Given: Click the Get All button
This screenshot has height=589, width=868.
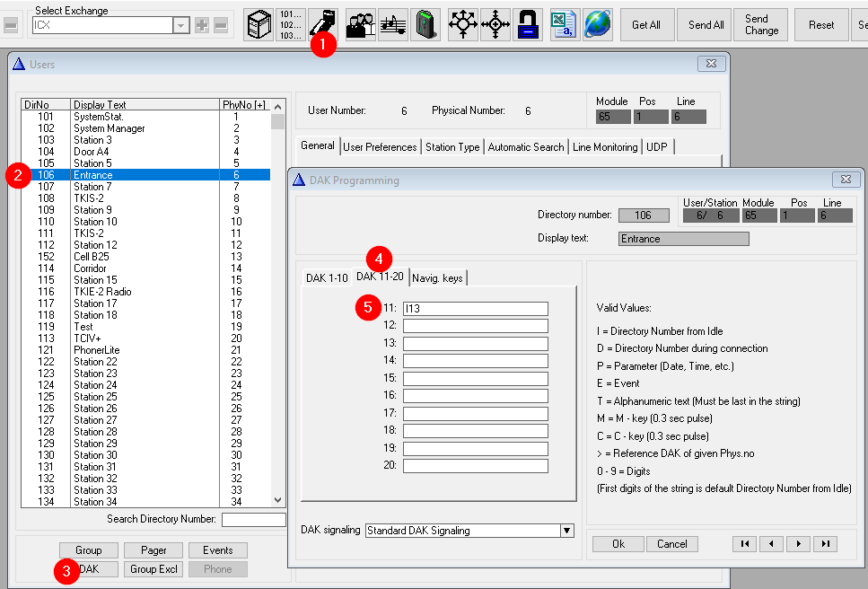Looking at the screenshot, I should (646, 25).
